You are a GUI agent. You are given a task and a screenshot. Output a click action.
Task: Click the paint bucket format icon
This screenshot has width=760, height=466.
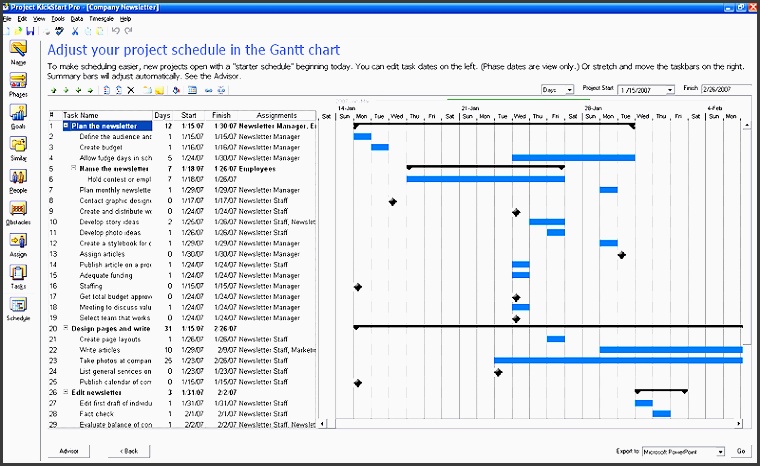coord(176,90)
